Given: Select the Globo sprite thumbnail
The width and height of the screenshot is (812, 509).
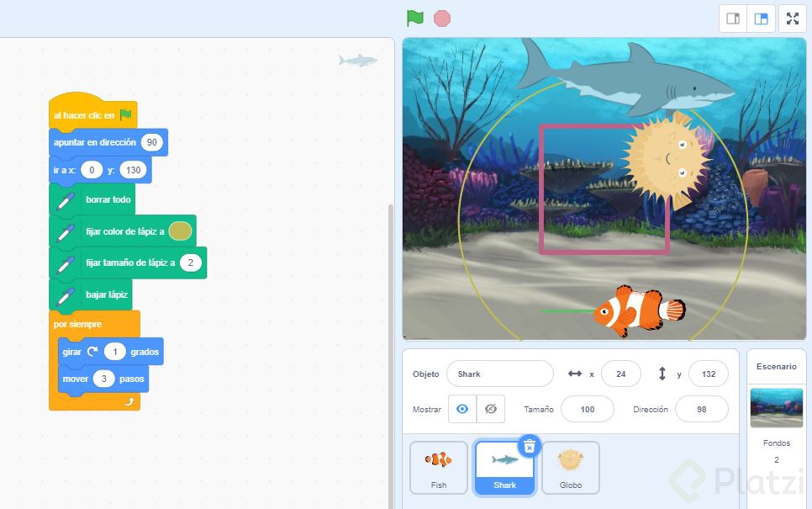Looking at the screenshot, I should [x=571, y=468].
